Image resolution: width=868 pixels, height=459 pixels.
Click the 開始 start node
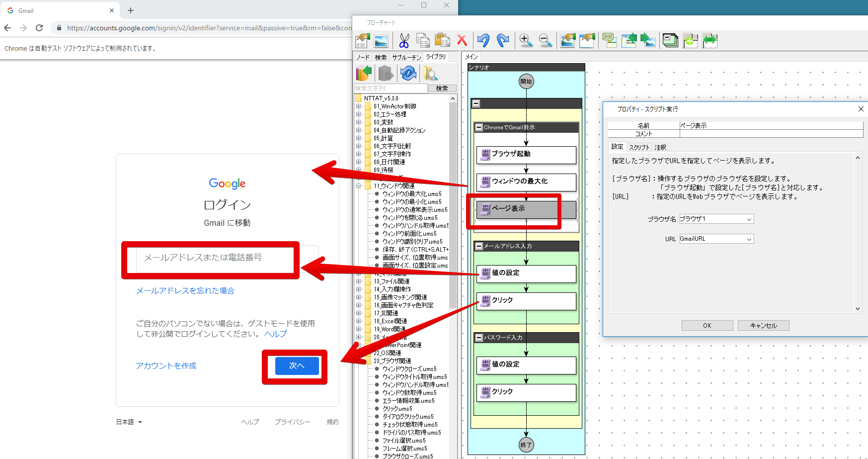coord(526,81)
